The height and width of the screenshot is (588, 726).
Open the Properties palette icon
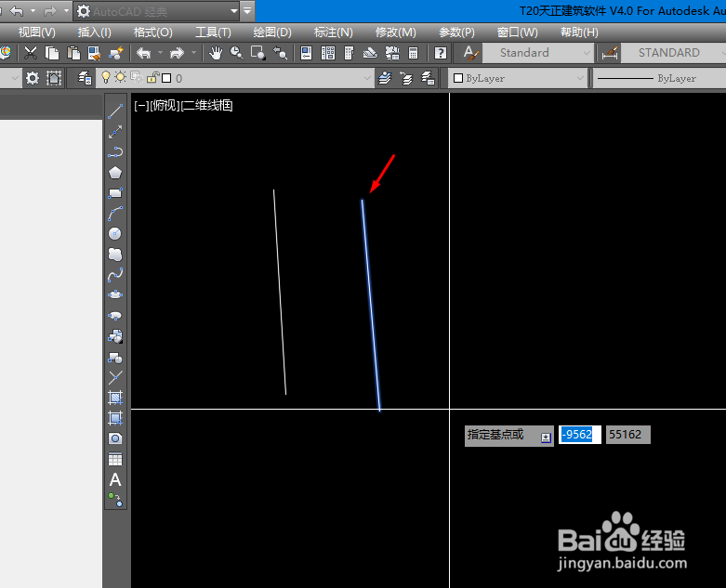306,53
